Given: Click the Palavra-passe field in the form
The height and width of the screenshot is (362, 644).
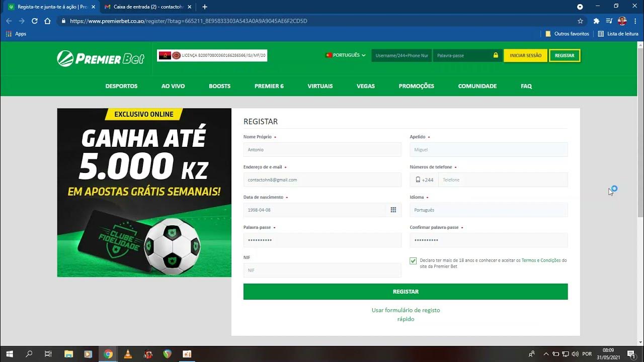Looking at the screenshot, I should pyautogui.click(x=323, y=240).
